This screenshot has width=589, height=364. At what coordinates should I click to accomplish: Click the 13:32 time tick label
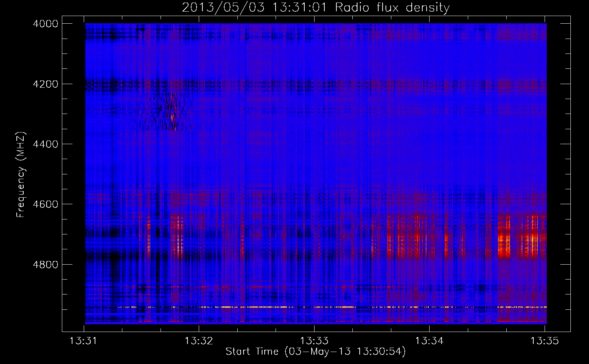pyautogui.click(x=199, y=341)
